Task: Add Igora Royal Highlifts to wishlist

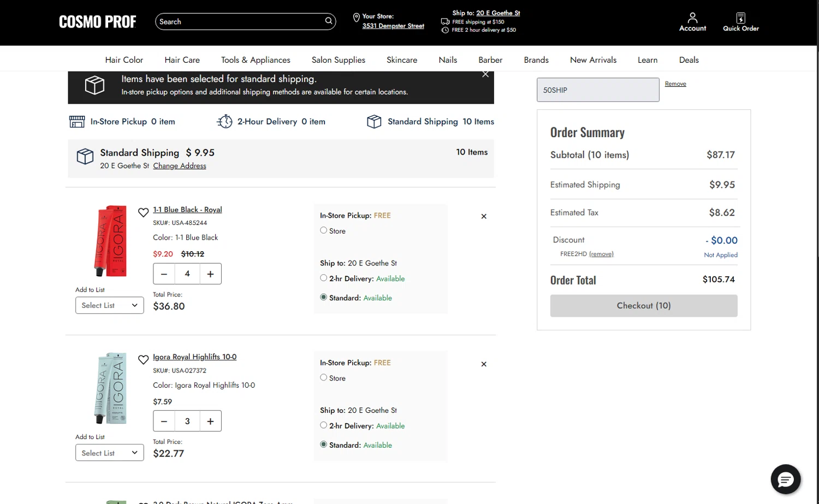Action: [x=143, y=360]
